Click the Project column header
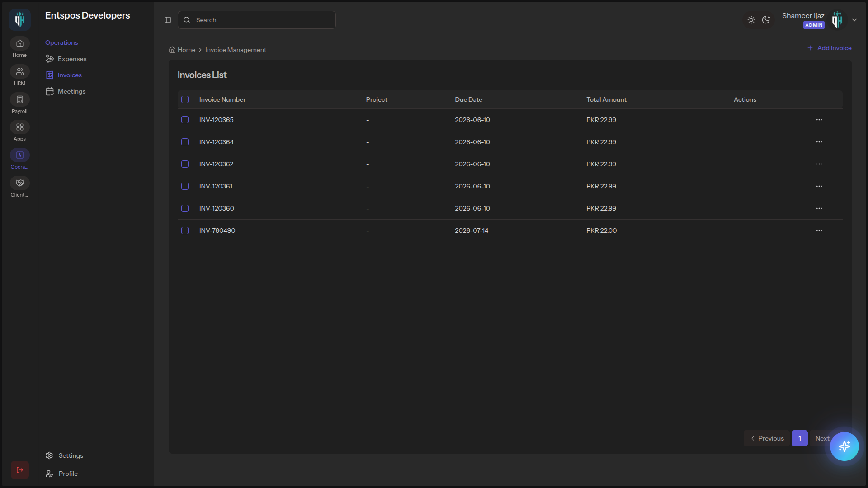This screenshot has width=868, height=488. 377,99
